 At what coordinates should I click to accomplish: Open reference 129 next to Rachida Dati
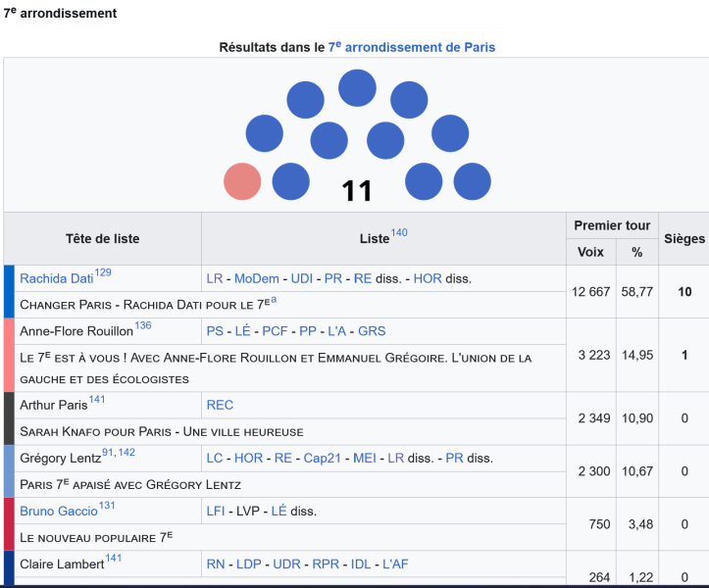coord(103,272)
